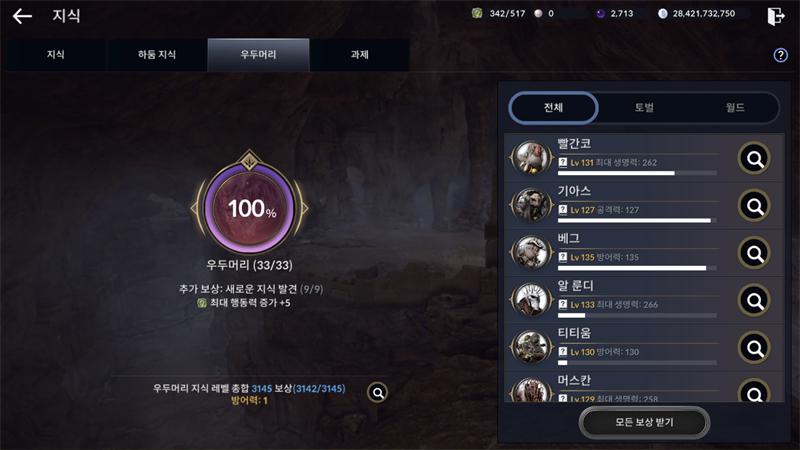Viewport: 800px width, 450px height.
Task: Click the 빨간코 boss portrait
Action: (x=531, y=158)
